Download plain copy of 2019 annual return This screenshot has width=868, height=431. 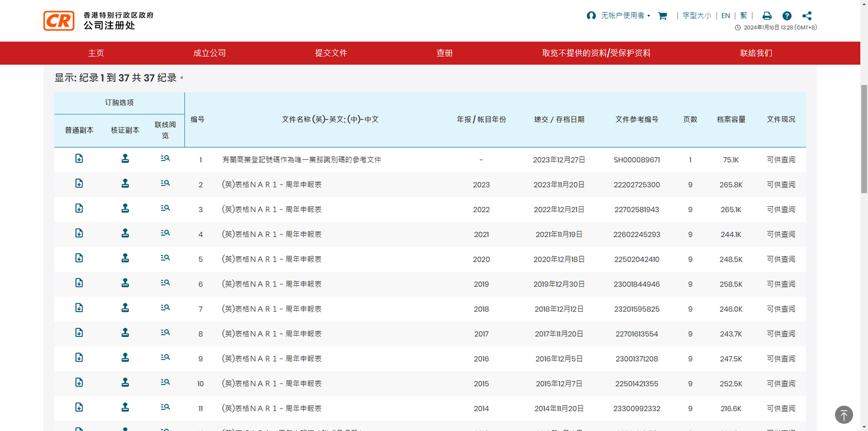click(79, 283)
